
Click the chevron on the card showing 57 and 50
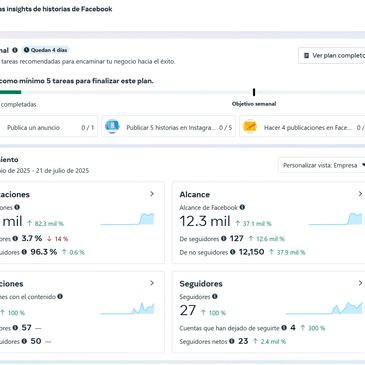pos(152,283)
